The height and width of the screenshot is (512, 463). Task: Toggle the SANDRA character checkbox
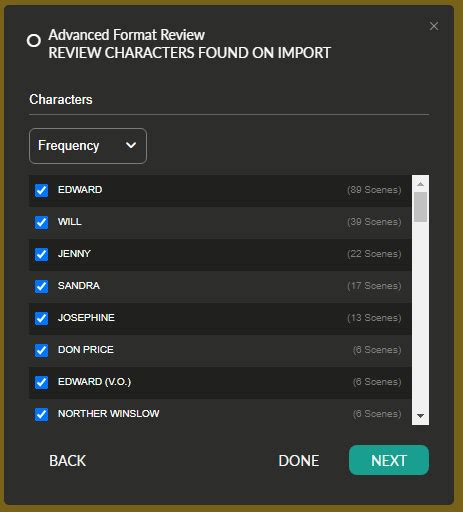(x=42, y=286)
